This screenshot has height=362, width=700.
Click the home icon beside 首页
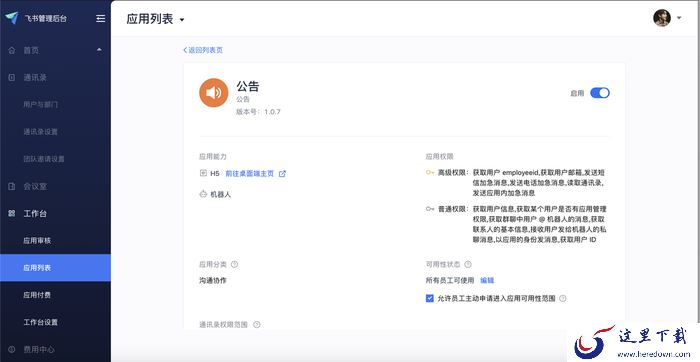coord(12,50)
